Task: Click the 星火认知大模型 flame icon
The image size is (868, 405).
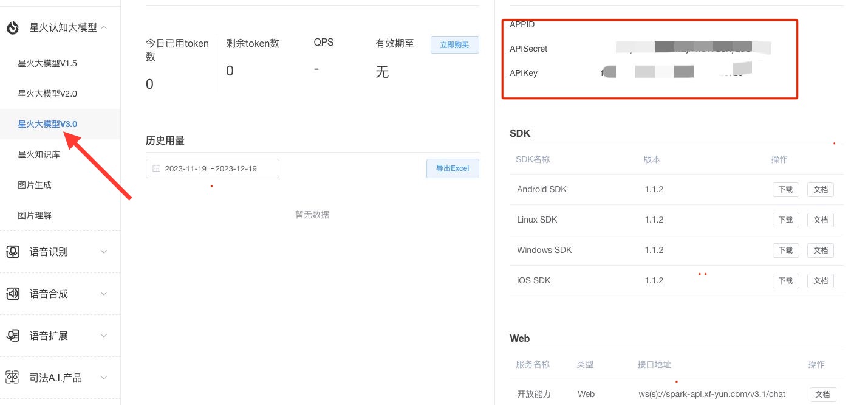Action: coord(13,27)
